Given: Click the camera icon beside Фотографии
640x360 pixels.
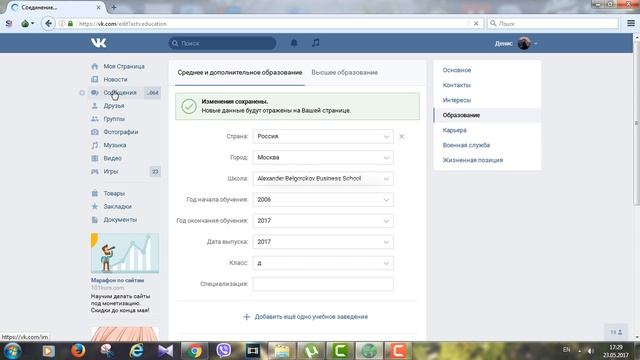Looking at the screenshot, I should coord(95,132).
